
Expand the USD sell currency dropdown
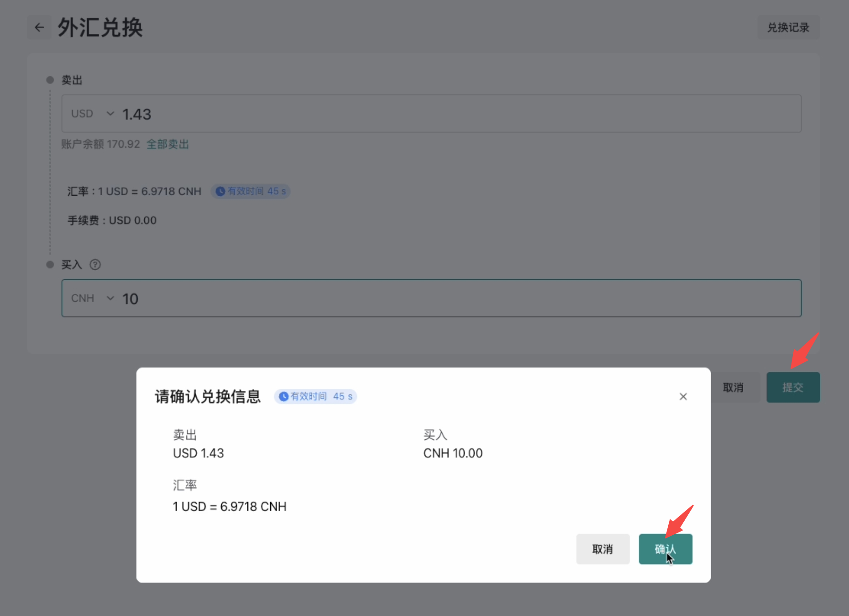click(92, 114)
